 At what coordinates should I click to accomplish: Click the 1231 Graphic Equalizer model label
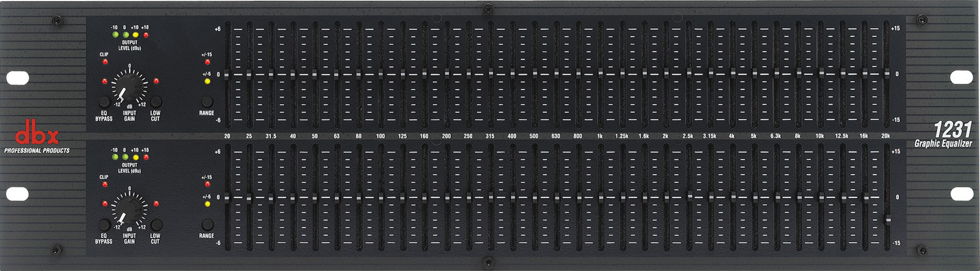[944, 135]
